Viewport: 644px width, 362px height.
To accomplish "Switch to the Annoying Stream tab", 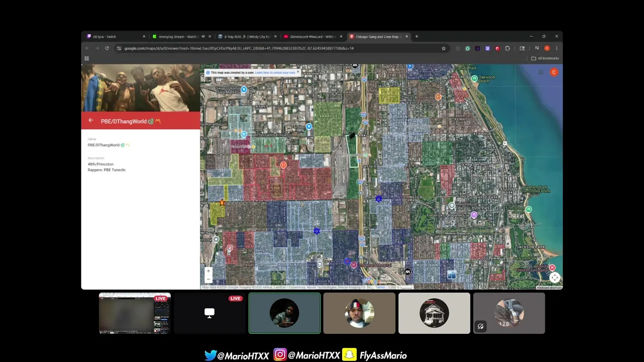I will [x=181, y=37].
